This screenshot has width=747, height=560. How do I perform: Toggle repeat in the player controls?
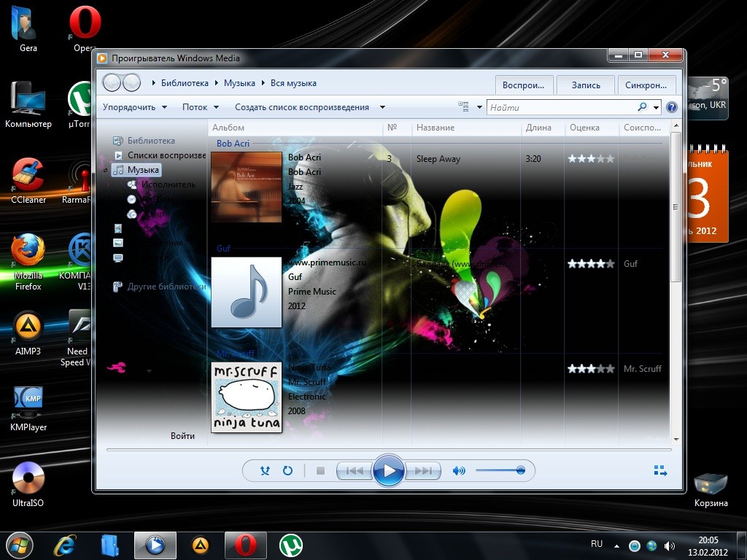[x=287, y=470]
